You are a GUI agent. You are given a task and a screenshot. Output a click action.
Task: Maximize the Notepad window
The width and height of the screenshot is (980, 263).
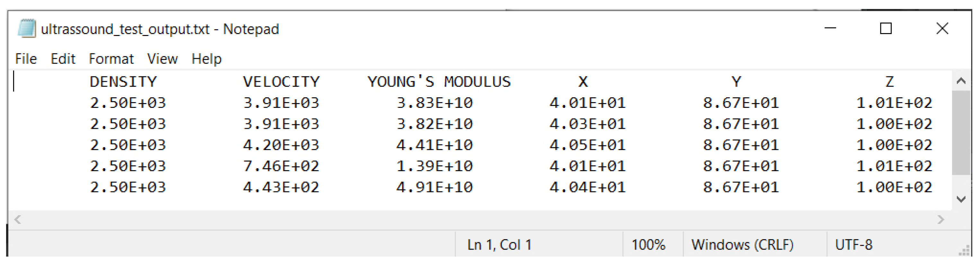pyautogui.click(x=886, y=29)
